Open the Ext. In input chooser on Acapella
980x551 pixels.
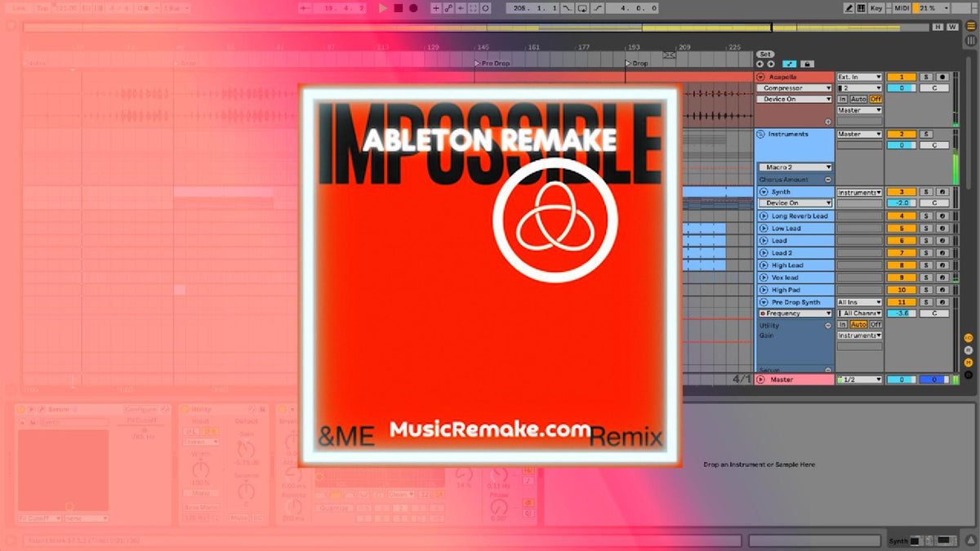coord(859,77)
